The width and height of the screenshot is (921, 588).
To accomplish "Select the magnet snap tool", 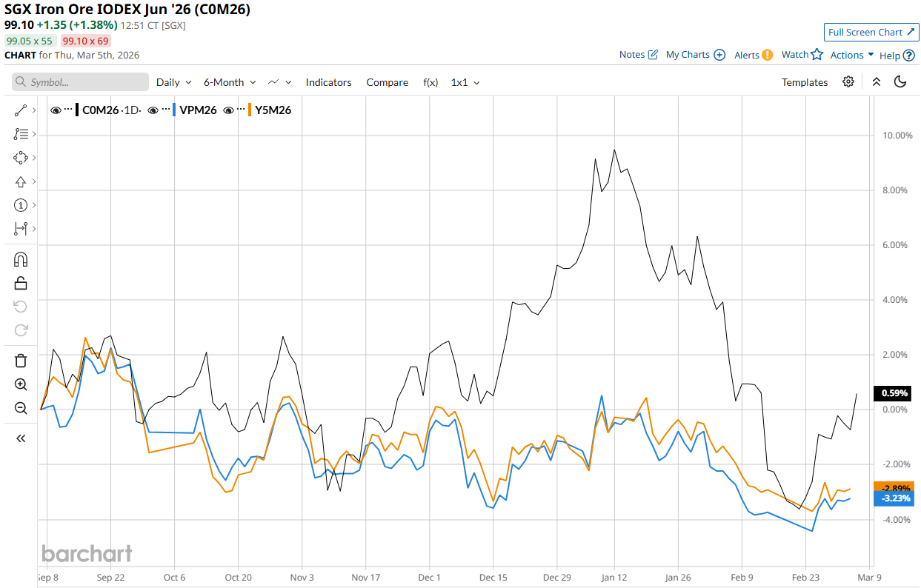I will tap(21, 259).
